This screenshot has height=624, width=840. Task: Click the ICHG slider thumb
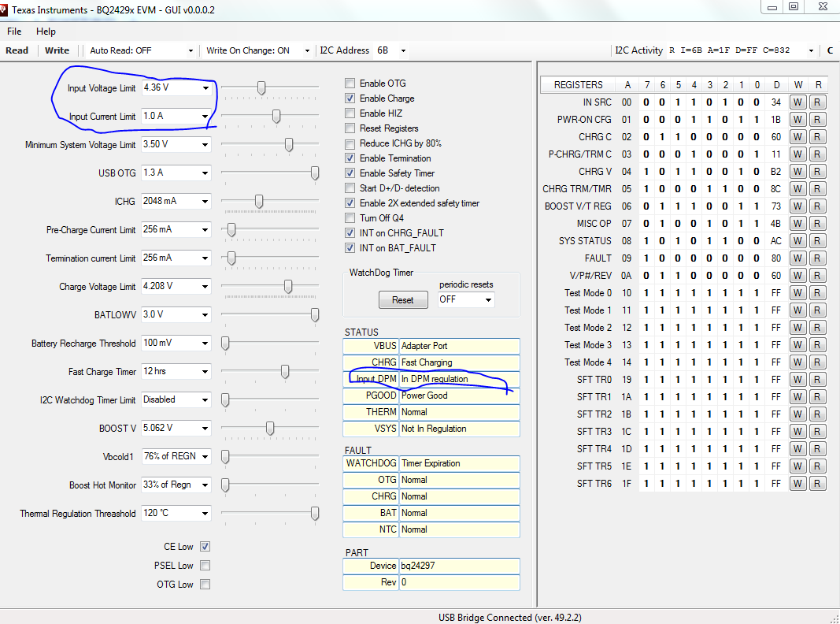click(x=259, y=202)
